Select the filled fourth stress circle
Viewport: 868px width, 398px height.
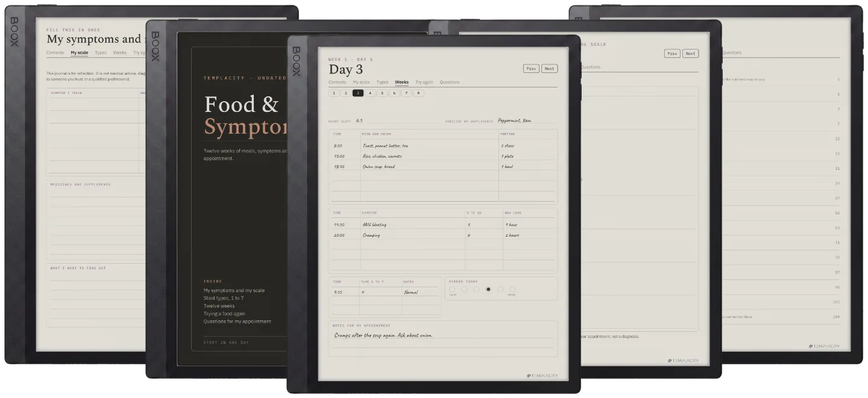[488, 289]
